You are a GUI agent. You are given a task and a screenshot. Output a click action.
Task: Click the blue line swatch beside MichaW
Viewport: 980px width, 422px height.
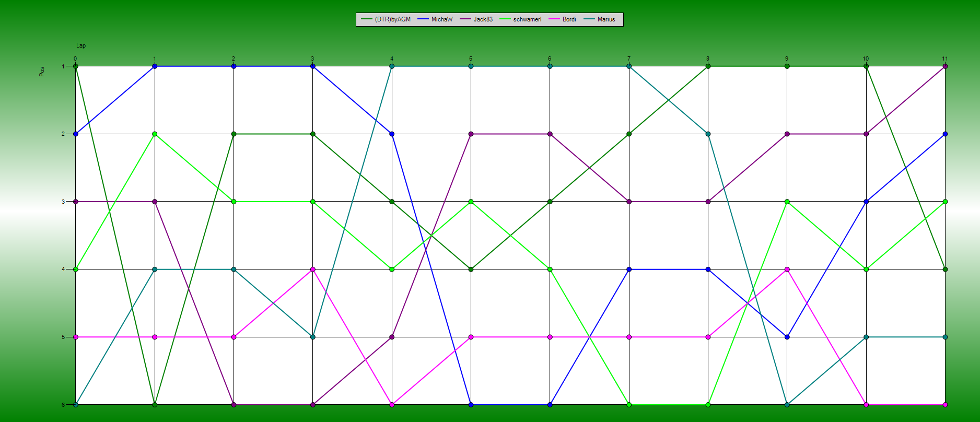tap(423, 19)
